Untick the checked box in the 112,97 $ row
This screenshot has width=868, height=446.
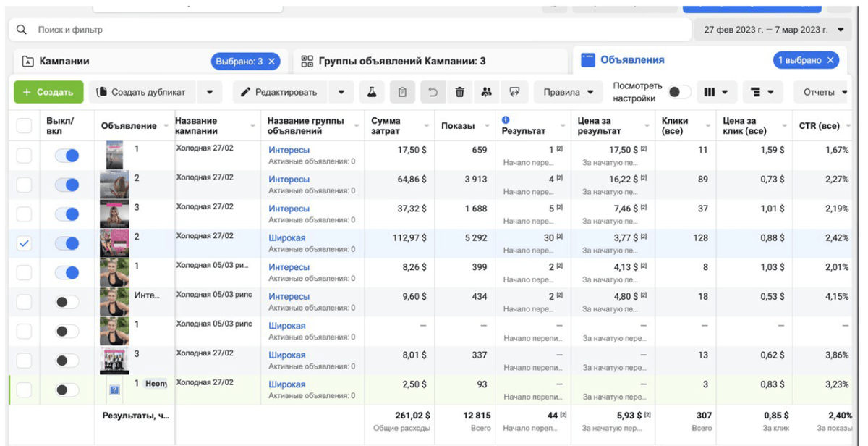pyautogui.click(x=24, y=244)
